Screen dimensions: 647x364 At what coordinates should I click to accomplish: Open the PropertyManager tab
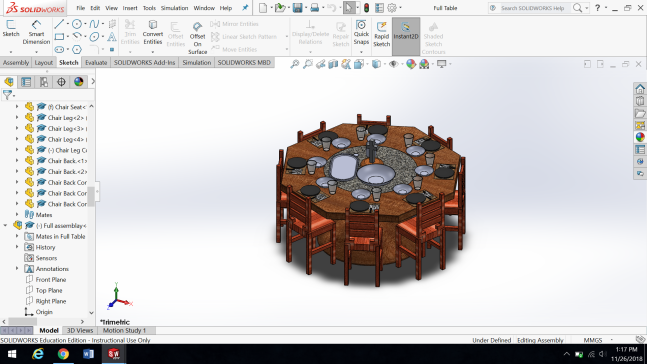(x=26, y=82)
